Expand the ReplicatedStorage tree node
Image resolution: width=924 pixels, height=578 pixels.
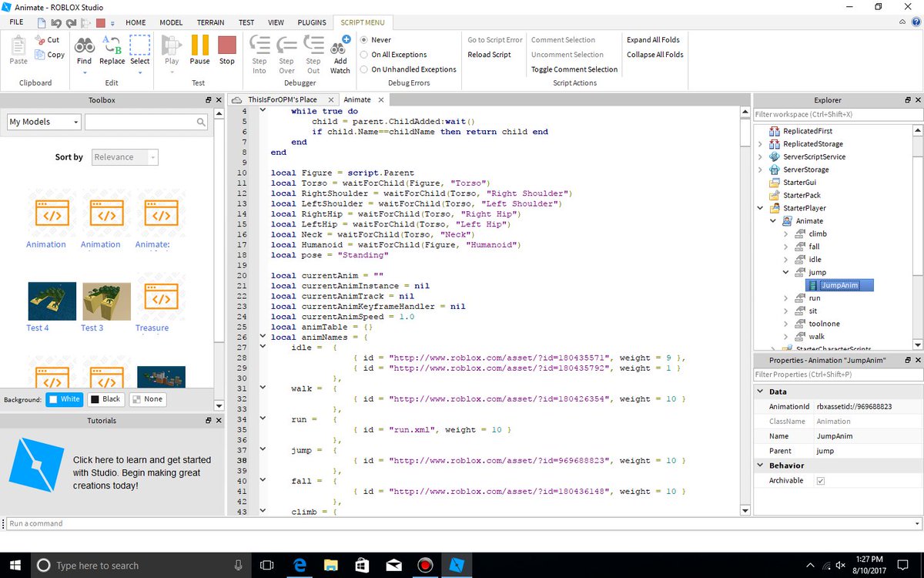point(760,144)
